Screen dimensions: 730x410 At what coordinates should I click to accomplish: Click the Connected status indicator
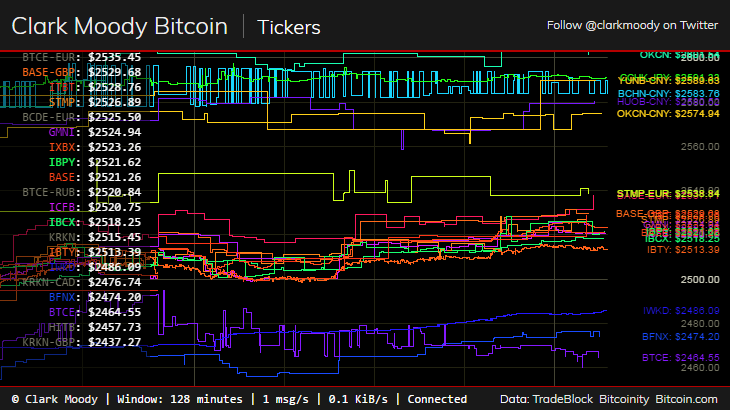[x=437, y=399]
